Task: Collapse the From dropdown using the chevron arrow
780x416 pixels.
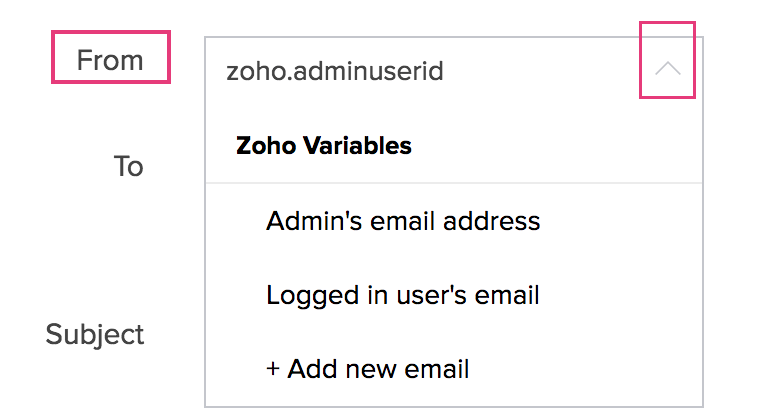Action: (x=667, y=70)
